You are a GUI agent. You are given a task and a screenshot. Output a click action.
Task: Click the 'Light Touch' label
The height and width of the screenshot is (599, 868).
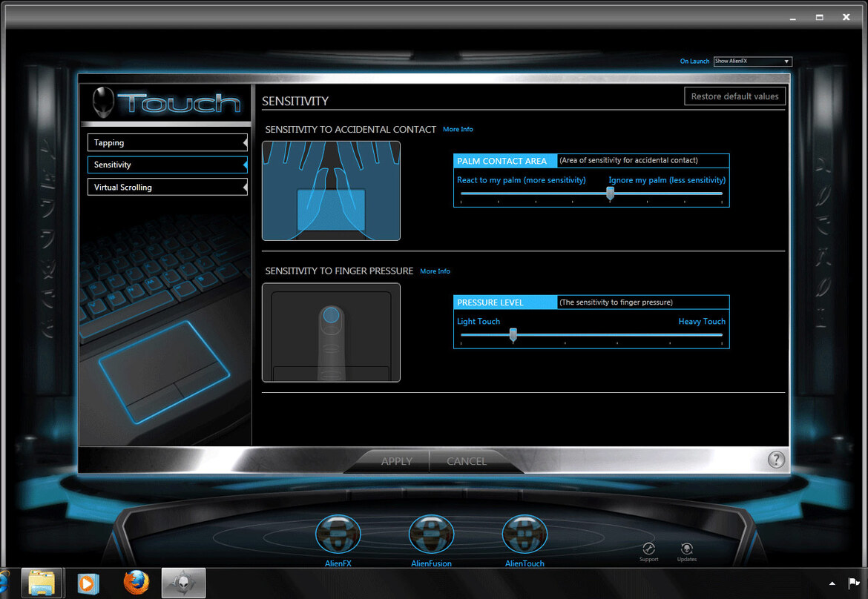[x=479, y=321]
